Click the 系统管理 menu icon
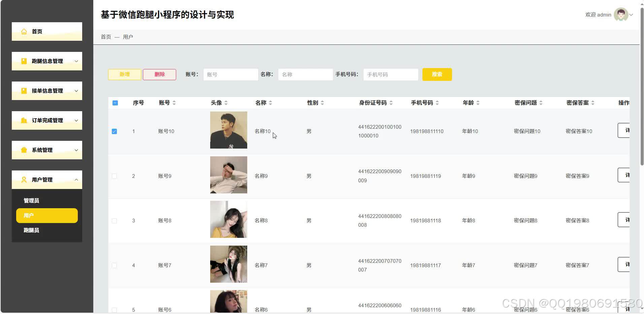 24,150
